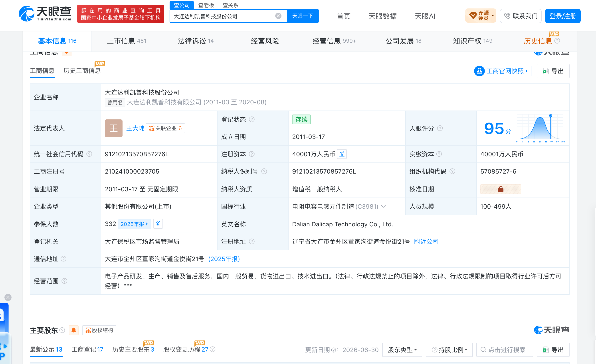Viewport: 596px width, 364px height.
Task: Click locked 核准日期 value icon
Action: coord(501,189)
